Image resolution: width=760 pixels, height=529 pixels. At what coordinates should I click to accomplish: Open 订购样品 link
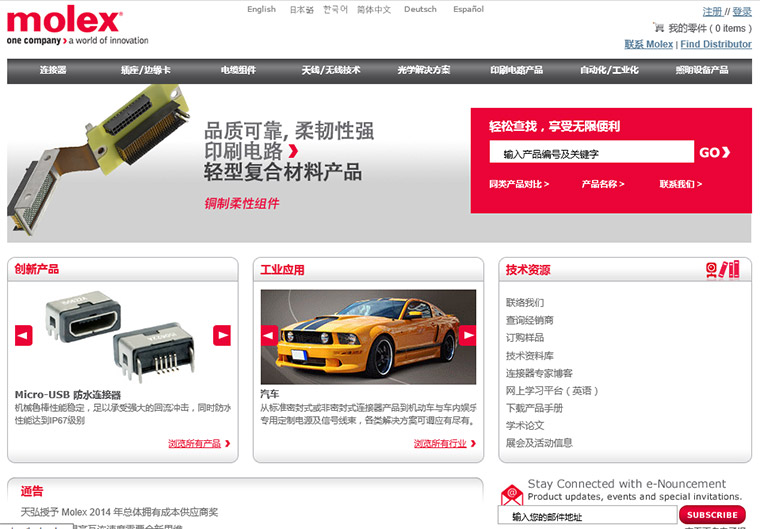pyautogui.click(x=525, y=338)
